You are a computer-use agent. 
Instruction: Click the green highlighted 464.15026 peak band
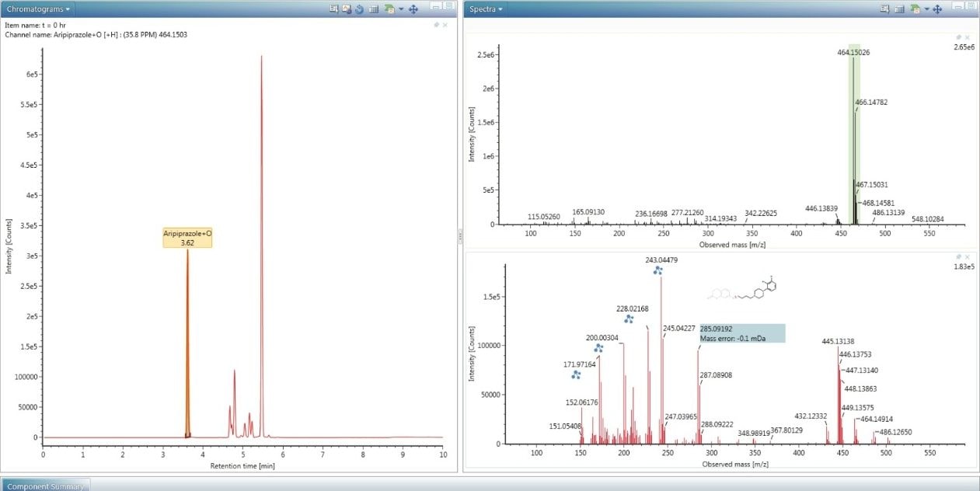(853, 132)
